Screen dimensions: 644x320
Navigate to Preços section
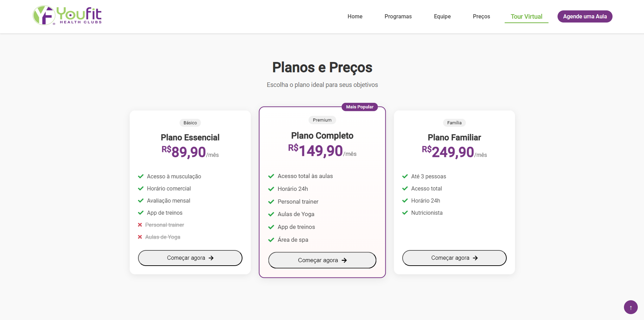(481, 16)
